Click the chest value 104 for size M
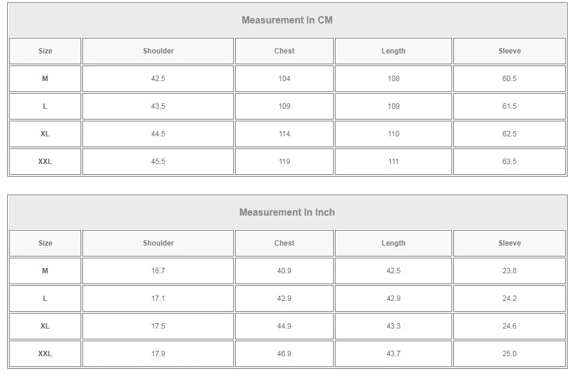Image resolution: width=588 pixels, height=373 pixels. pos(284,79)
